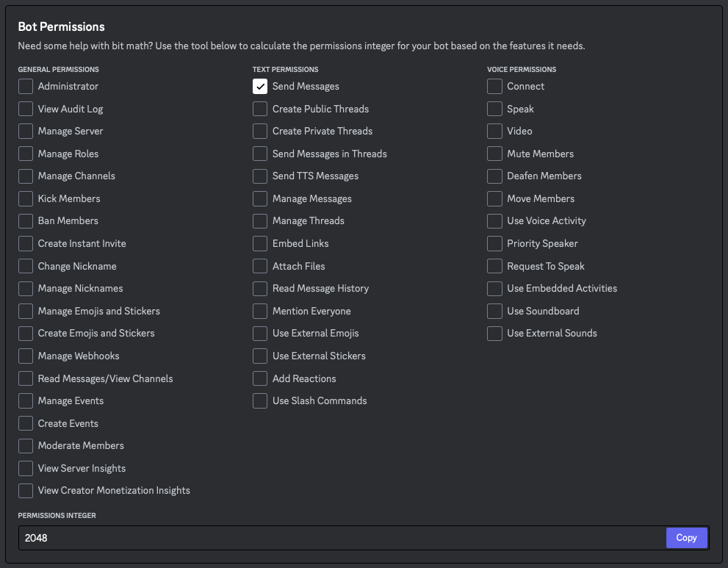
Task: Enable Send TTS Messages permission
Action: coord(259,176)
